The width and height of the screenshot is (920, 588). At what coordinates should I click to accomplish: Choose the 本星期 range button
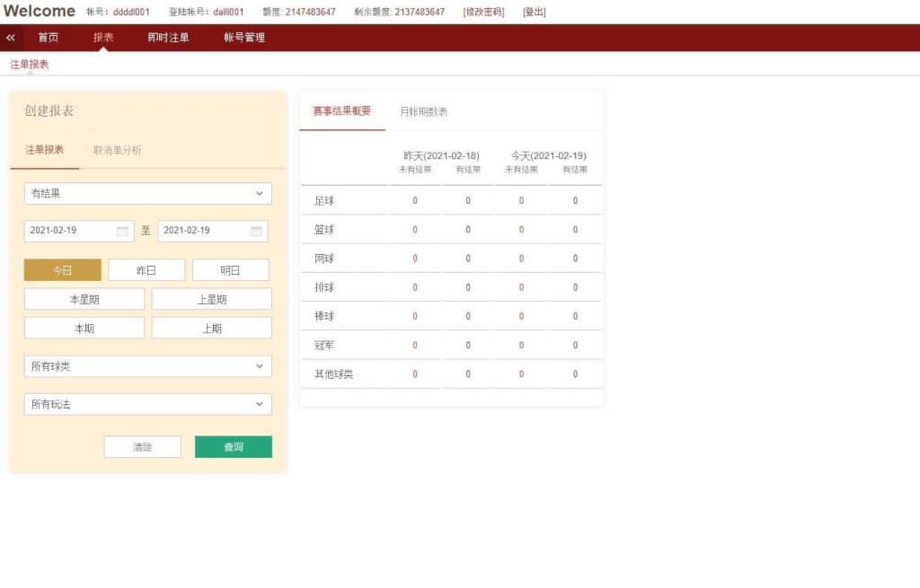click(84, 300)
